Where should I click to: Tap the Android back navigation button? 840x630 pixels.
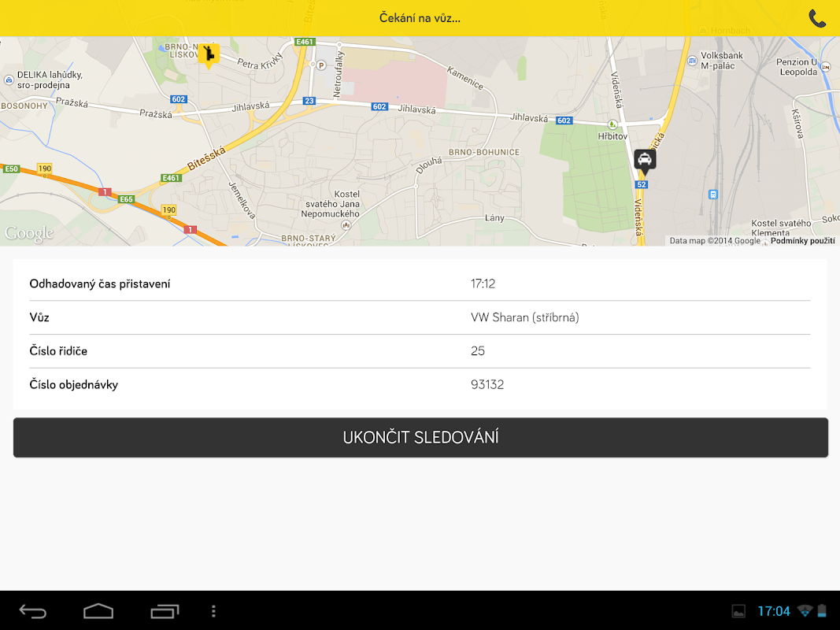pyautogui.click(x=33, y=611)
